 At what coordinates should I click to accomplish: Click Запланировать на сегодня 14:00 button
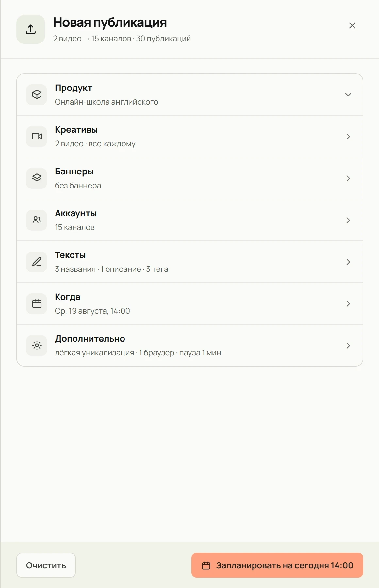coord(277,565)
